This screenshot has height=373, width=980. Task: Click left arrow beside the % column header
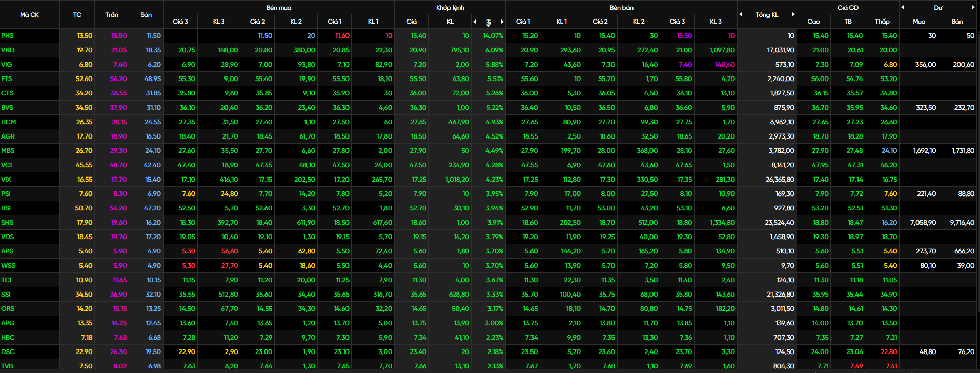[475, 22]
